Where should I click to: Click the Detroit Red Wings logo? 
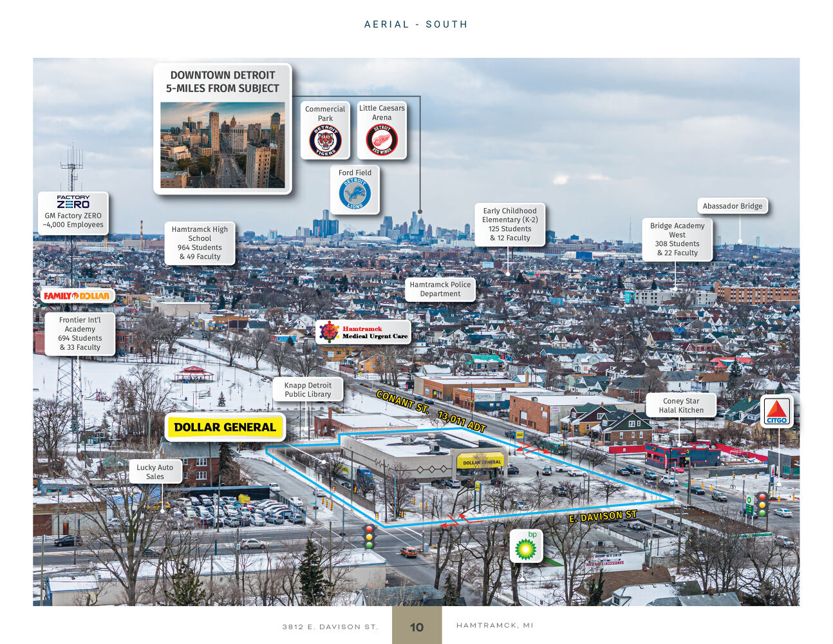(382, 140)
